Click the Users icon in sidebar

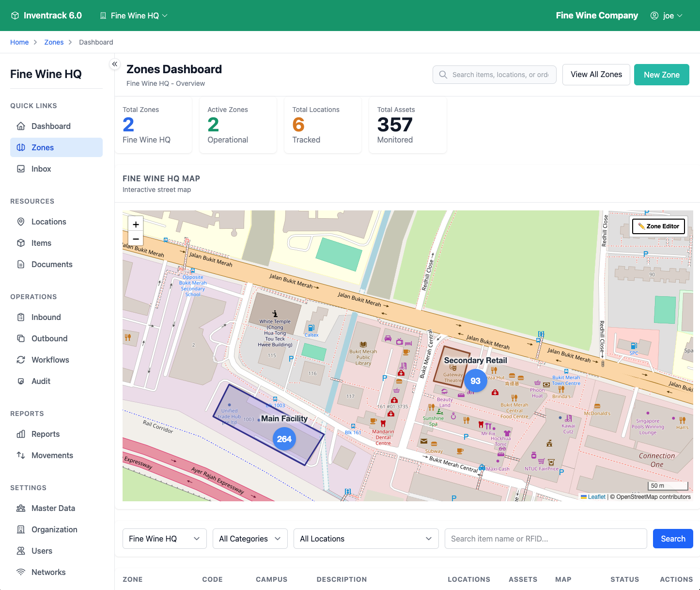point(21,551)
